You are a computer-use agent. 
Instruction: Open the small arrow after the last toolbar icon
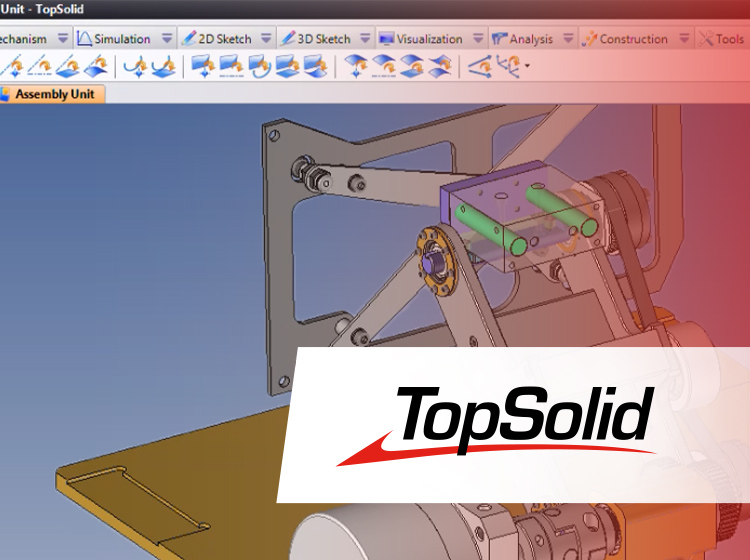coord(527,68)
